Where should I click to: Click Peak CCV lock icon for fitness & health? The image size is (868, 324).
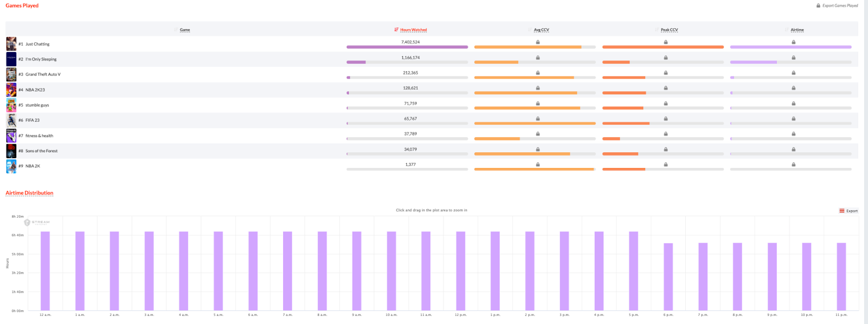coord(666,134)
